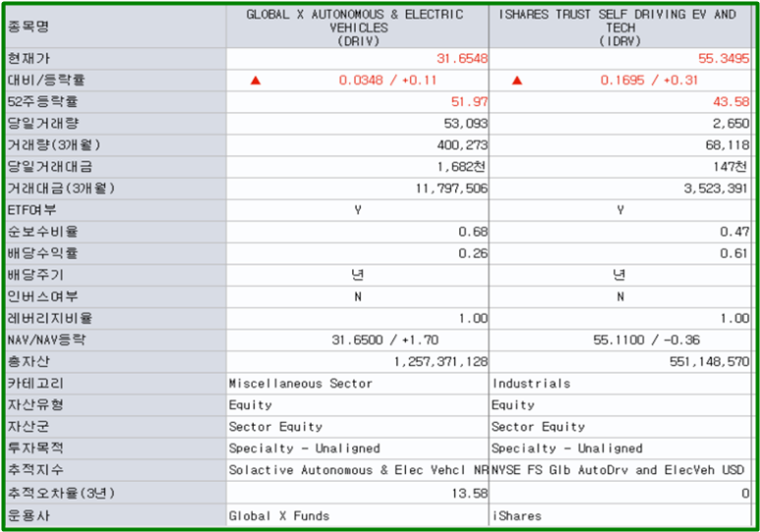Image resolution: width=760 pixels, height=532 pixels.
Task: Click the 자산유형 row label
Action: point(35,404)
